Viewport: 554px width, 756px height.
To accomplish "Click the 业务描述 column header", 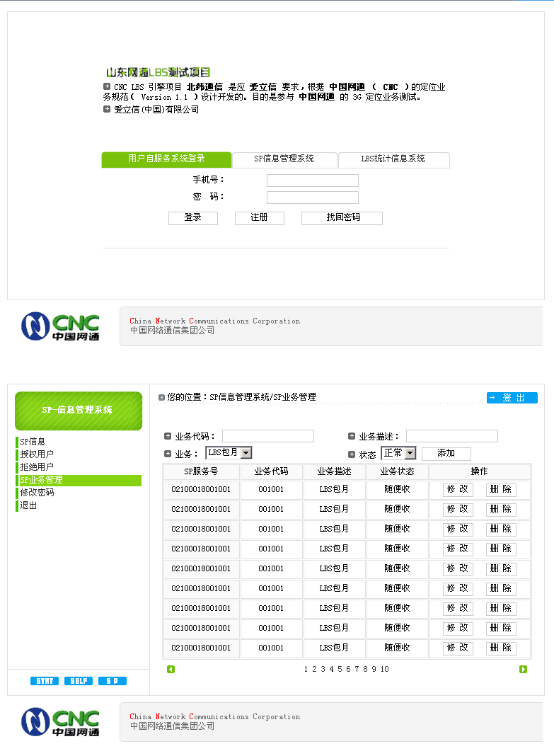I will 335,471.
